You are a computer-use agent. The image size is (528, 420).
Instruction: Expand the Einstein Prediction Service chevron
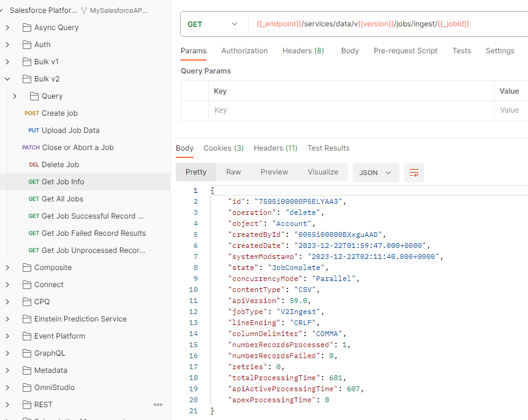7,319
